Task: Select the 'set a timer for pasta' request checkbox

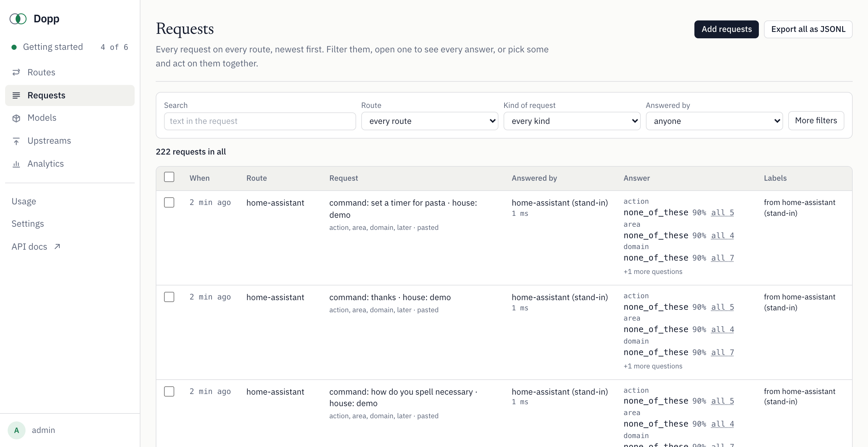Action: [169, 203]
